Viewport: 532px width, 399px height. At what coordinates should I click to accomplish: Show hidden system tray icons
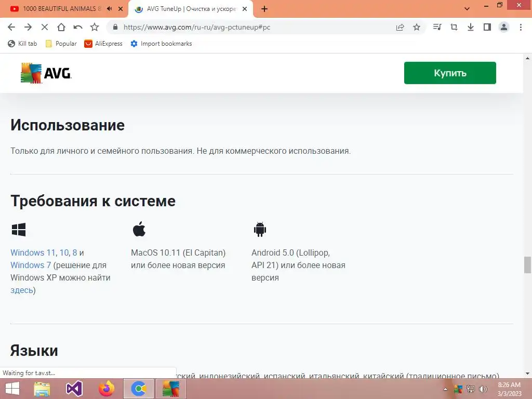445,389
